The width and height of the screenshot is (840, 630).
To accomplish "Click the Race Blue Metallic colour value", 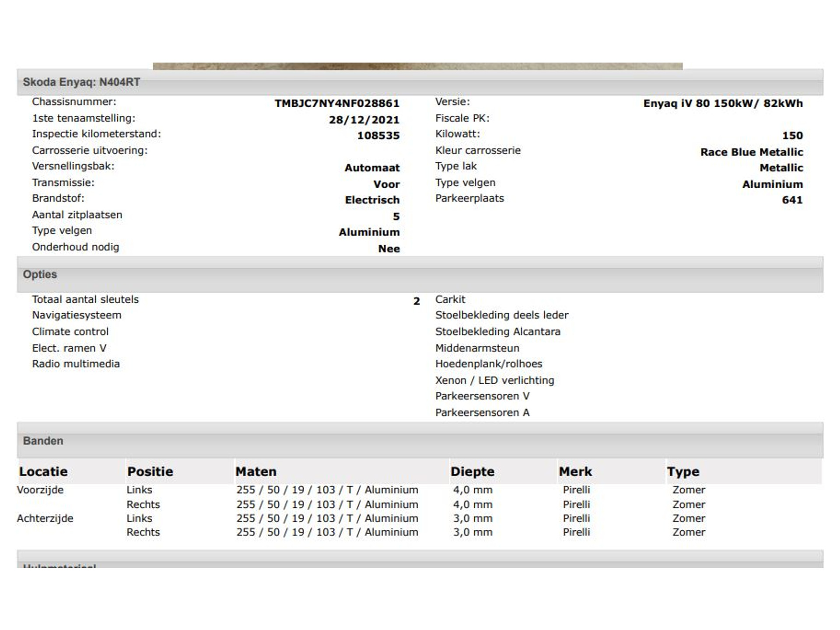I will (x=751, y=152).
